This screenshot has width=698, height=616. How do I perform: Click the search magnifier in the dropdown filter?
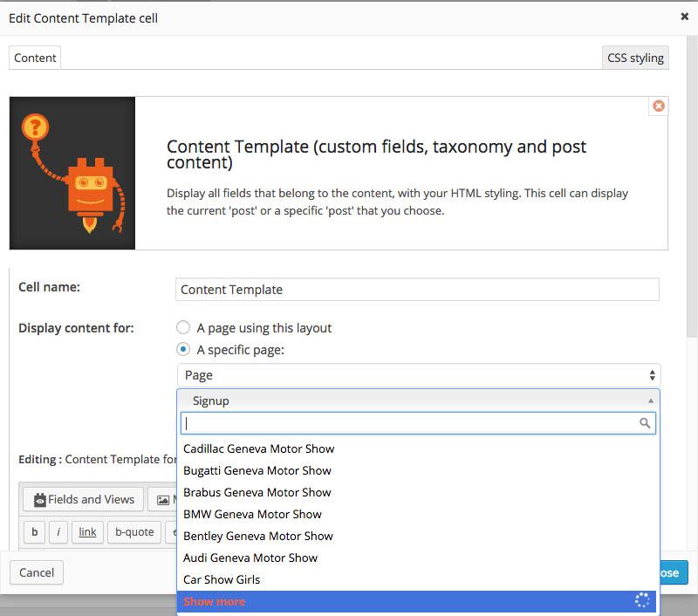pos(645,423)
